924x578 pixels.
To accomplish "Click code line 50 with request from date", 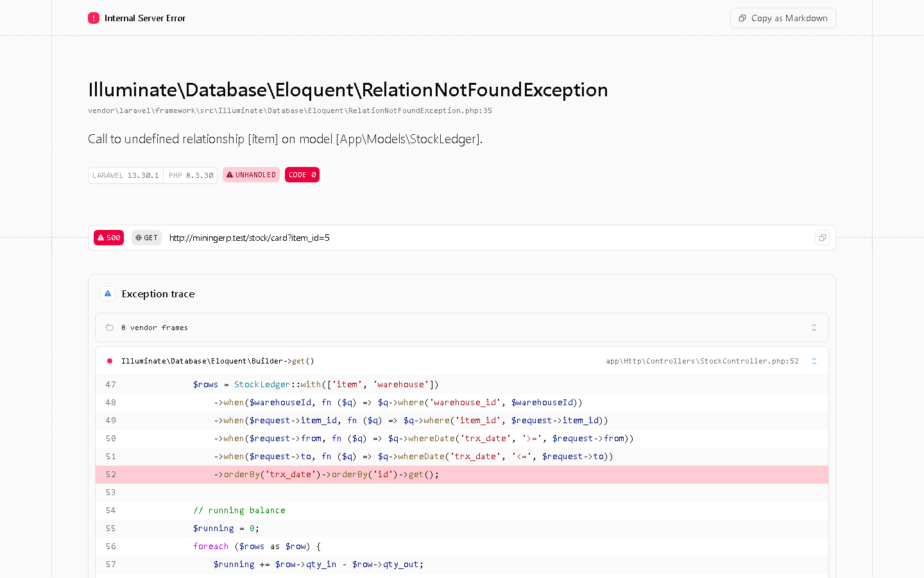I will click(462, 439).
